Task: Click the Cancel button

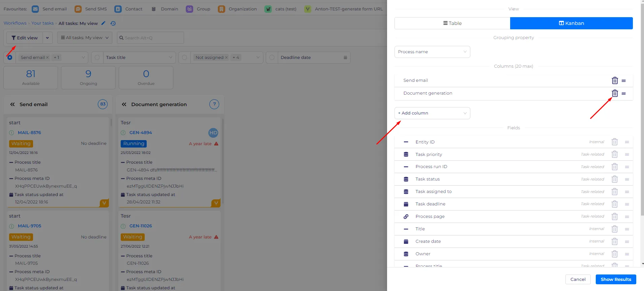Action: 578,279
